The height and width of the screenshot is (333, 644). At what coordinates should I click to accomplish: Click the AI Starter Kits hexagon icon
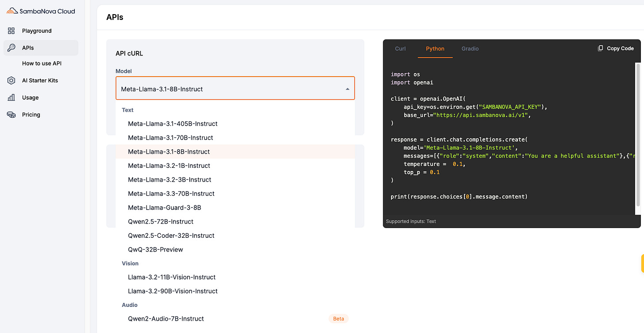11,81
